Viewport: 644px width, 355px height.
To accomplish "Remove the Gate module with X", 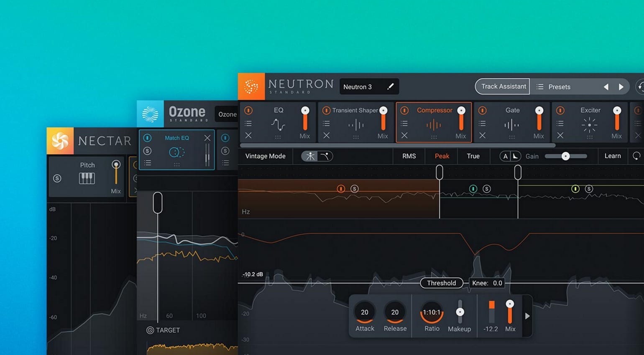I will 483,135.
